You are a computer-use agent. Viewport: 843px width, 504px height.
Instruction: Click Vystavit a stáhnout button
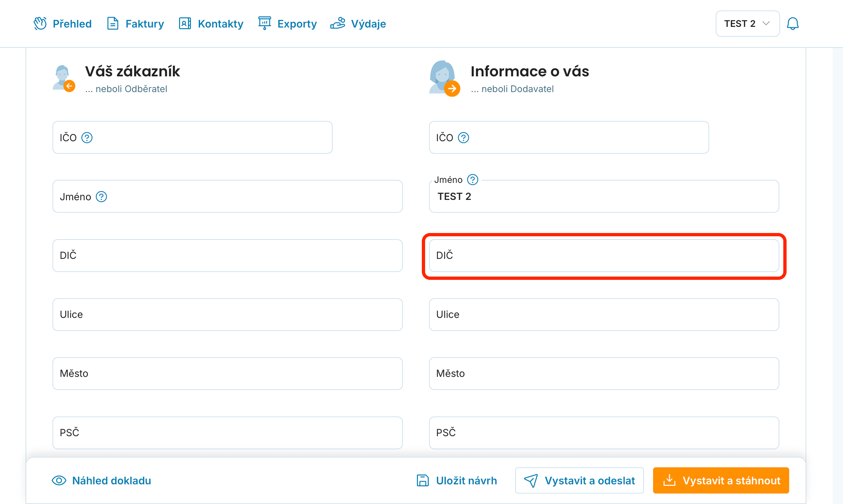pos(721,480)
